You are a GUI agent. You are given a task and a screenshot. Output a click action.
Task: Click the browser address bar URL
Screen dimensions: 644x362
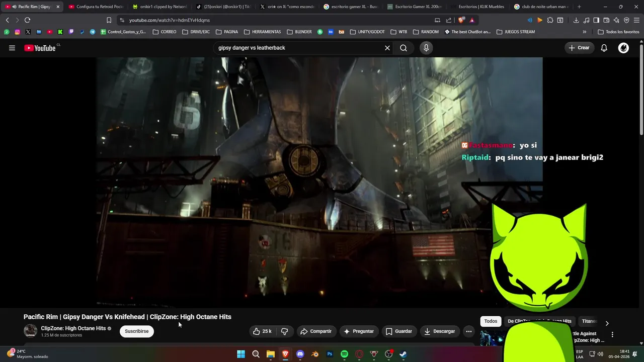point(170,20)
